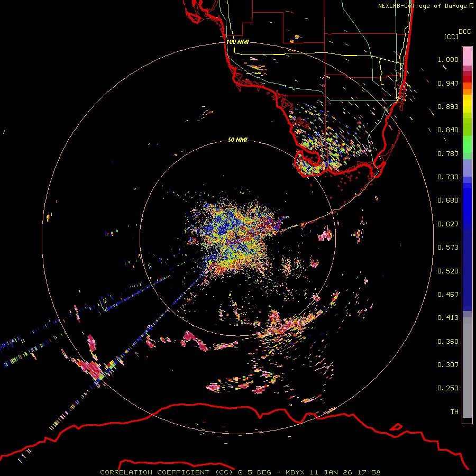Click the NEXLAB-College of DuPage header text
The image size is (476, 476).
point(424,6)
